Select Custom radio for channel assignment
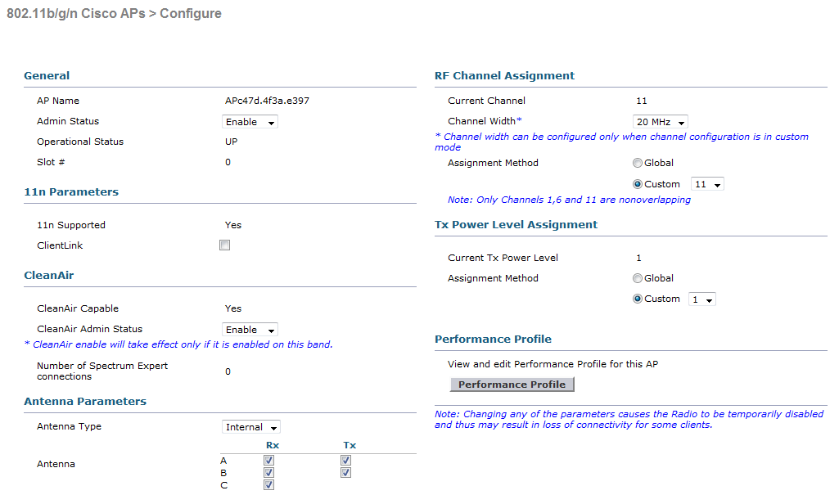 coord(638,184)
